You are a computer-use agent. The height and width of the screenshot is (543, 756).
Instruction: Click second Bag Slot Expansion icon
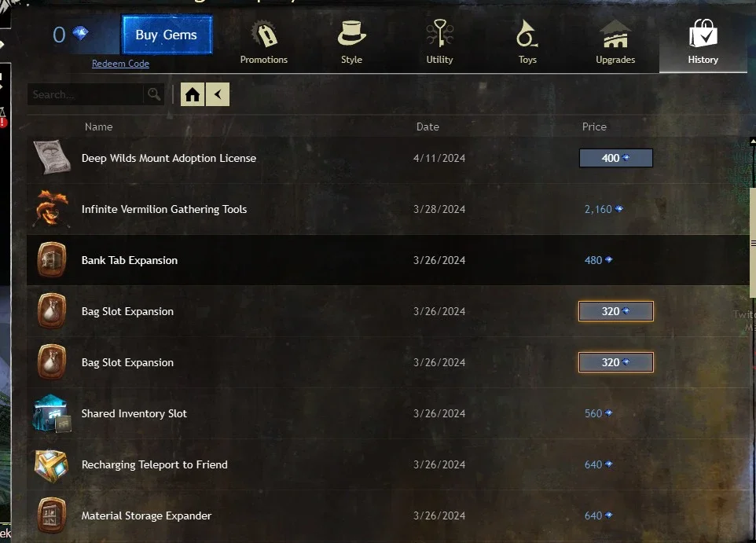point(52,361)
